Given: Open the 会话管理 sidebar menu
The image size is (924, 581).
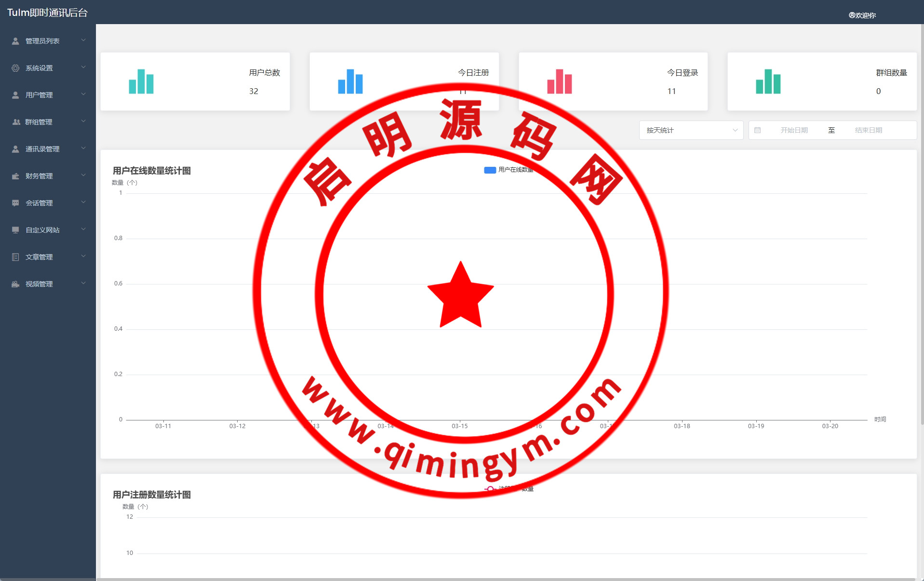Looking at the screenshot, I should coord(40,203).
